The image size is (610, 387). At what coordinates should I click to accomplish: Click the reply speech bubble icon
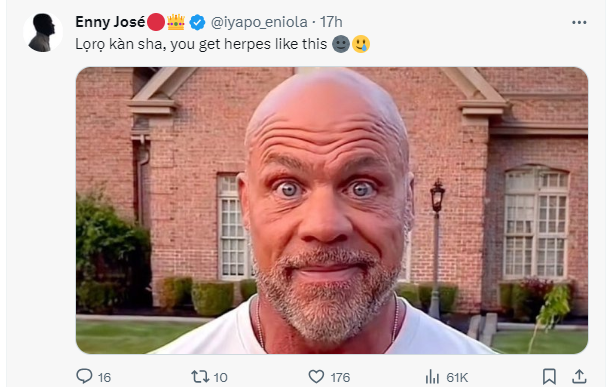point(84,376)
